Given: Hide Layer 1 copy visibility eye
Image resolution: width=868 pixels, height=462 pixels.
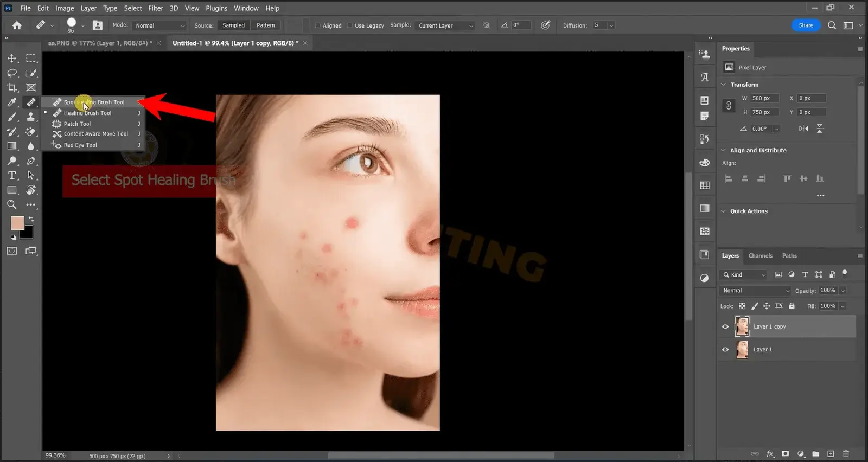Looking at the screenshot, I should 725,326.
